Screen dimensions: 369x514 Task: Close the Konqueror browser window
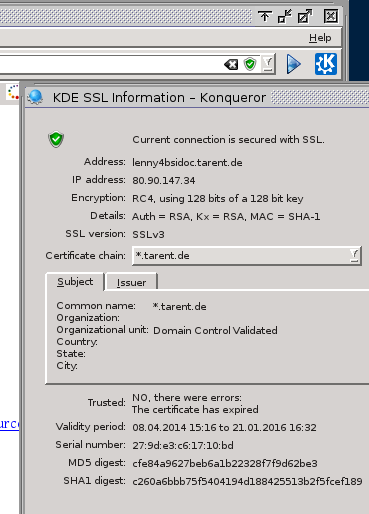[330, 16]
